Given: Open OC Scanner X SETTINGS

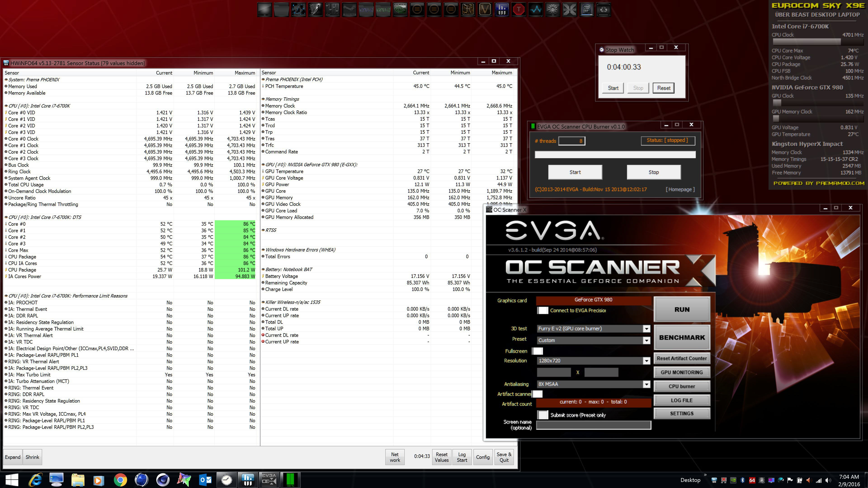Looking at the screenshot, I should click(682, 414).
